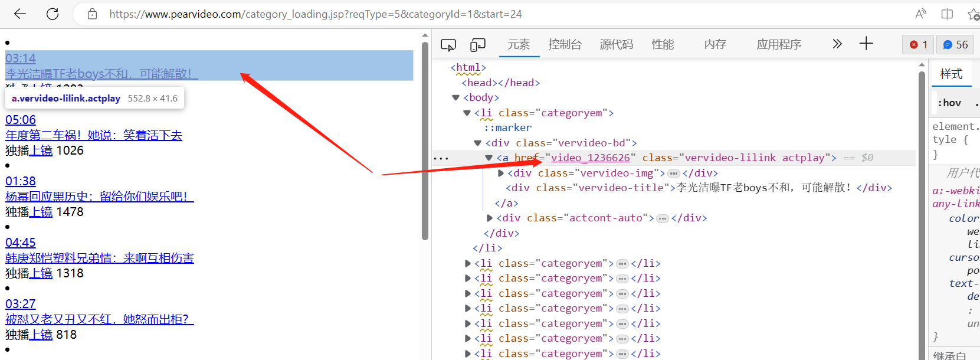Expand the div vervideo-img node

click(x=500, y=173)
